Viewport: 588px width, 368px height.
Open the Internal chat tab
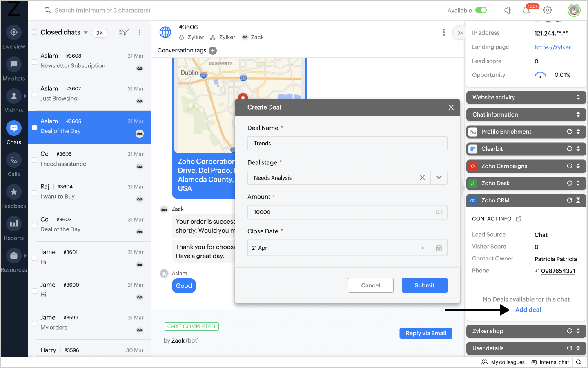(x=550, y=362)
